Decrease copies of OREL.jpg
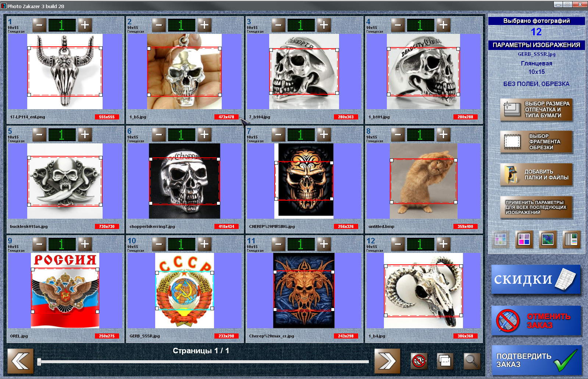 click(39, 244)
